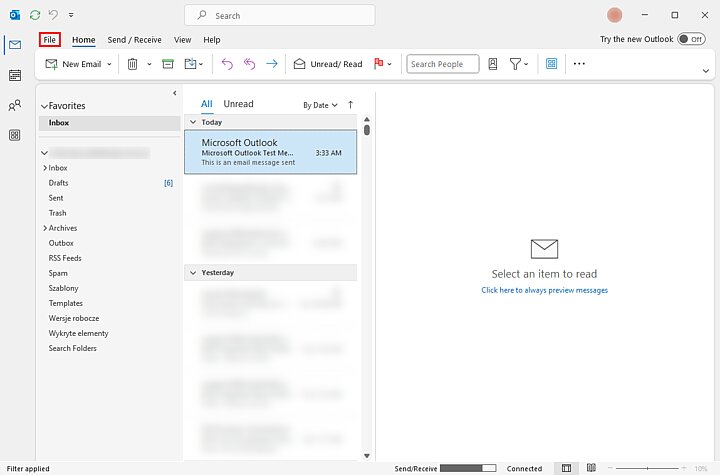Open the File tab
The width and height of the screenshot is (720, 475).
coord(50,40)
